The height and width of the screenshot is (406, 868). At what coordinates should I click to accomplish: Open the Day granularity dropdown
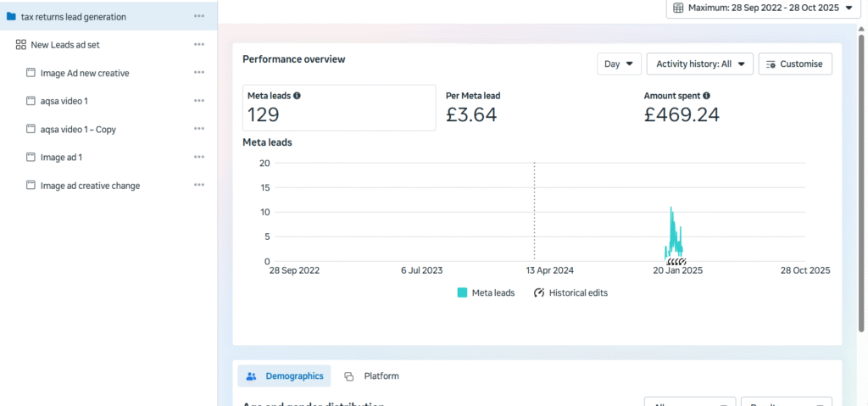[x=618, y=64]
